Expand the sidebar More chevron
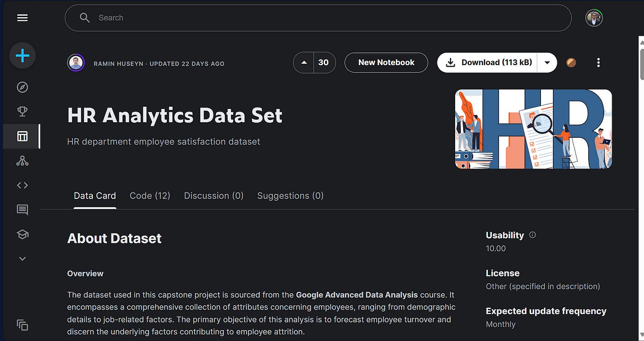 click(22, 259)
